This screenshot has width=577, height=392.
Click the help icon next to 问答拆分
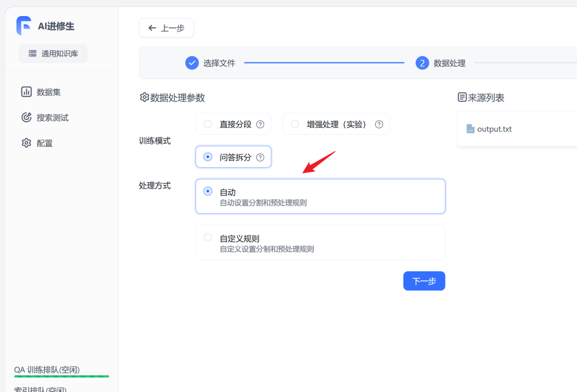[x=260, y=158]
